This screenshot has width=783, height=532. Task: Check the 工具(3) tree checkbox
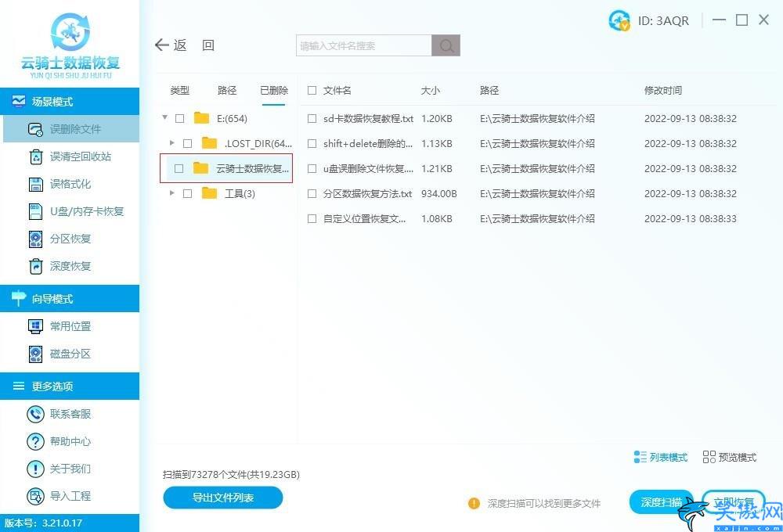[188, 194]
